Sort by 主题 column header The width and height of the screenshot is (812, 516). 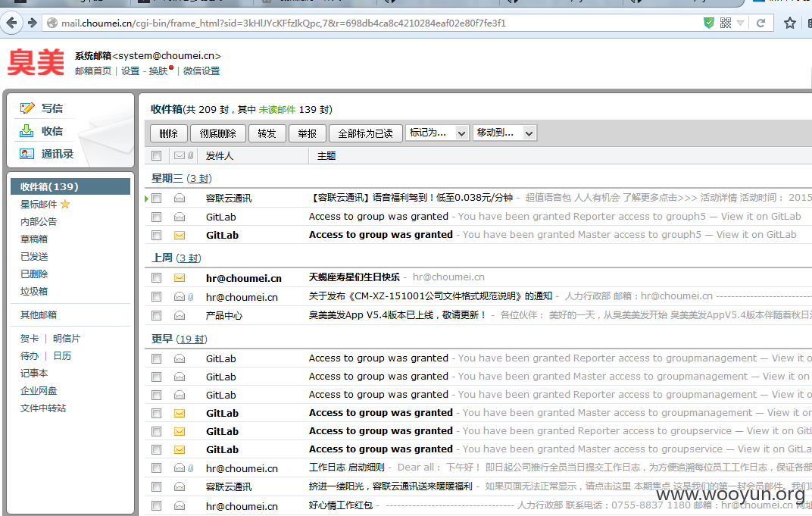(x=326, y=155)
